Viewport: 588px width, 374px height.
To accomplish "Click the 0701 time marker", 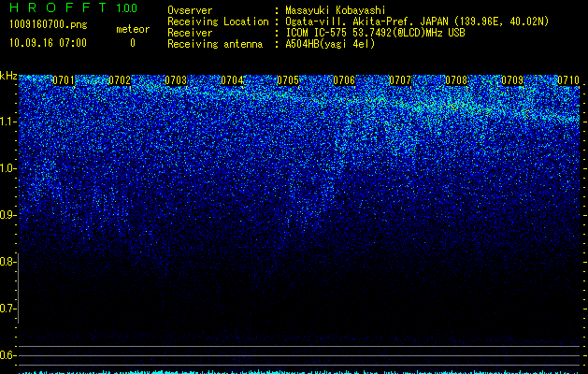I will (64, 80).
